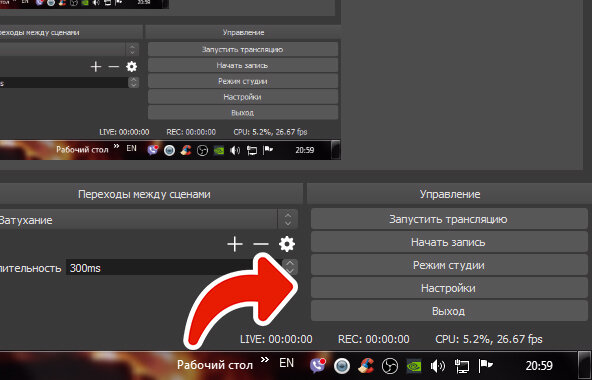
Task: Click the Viber icon in the preview's taskbar
Action: (x=153, y=150)
